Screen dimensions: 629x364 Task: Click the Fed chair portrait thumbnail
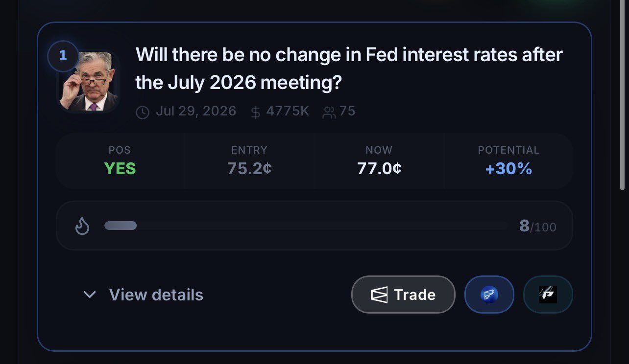point(89,81)
